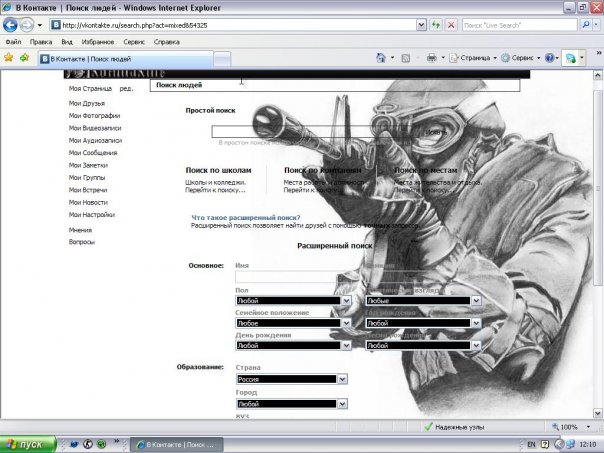Image resolution: width=604 pixels, height=453 pixels.
Task: Open the Favorites Center star icon
Action: pyautogui.click(x=8, y=58)
